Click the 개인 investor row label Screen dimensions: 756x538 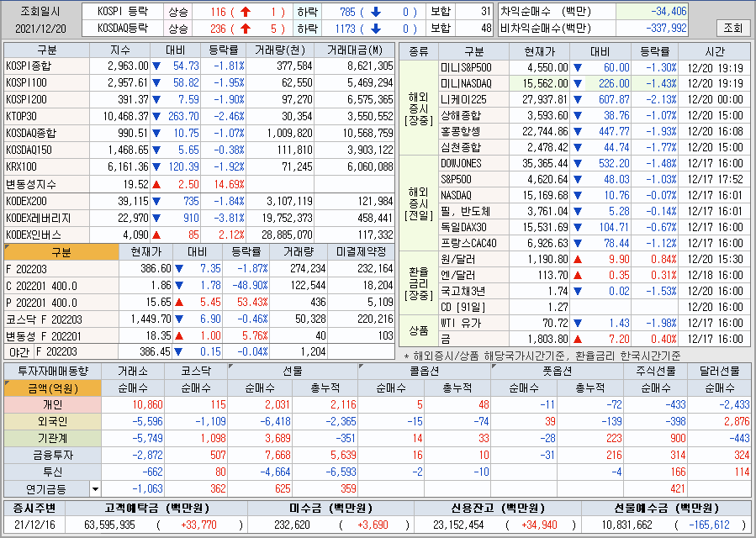pos(52,405)
